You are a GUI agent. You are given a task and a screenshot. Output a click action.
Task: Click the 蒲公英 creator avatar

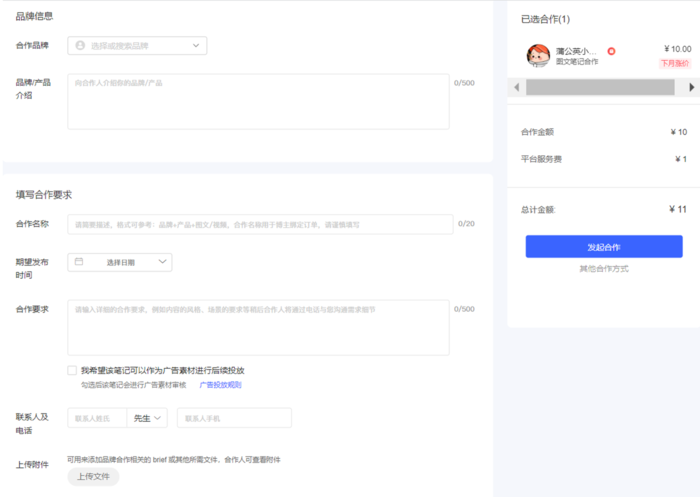tap(537, 54)
